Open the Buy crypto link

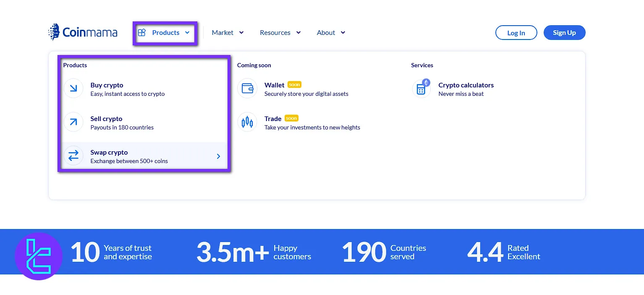click(x=107, y=85)
